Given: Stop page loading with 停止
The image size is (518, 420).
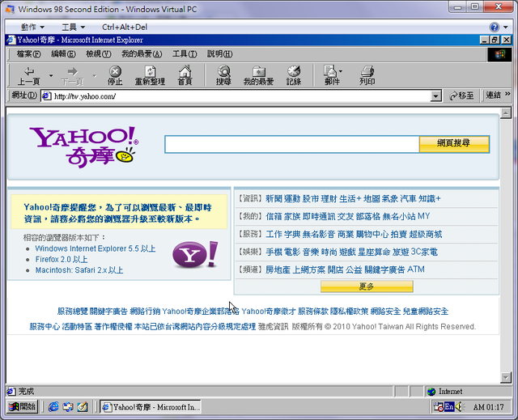Looking at the screenshot, I should tap(115, 76).
